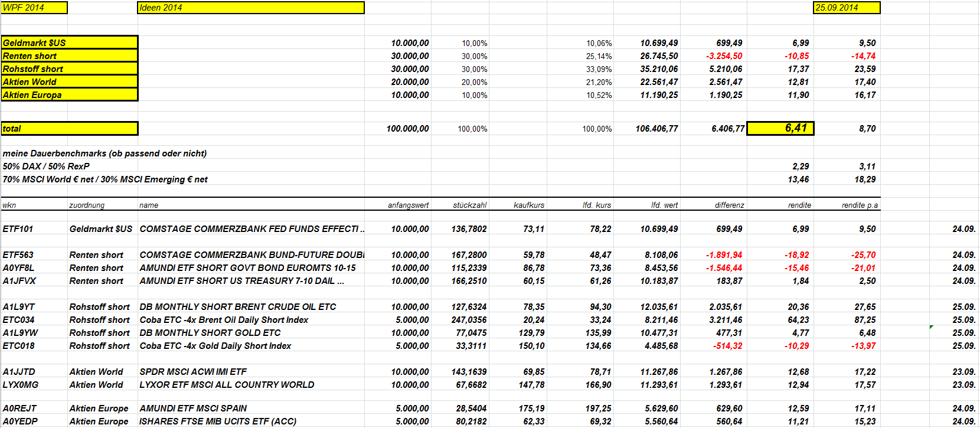Select the "kaufkurs" column header
This screenshot has height=428, width=980.
point(529,205)
